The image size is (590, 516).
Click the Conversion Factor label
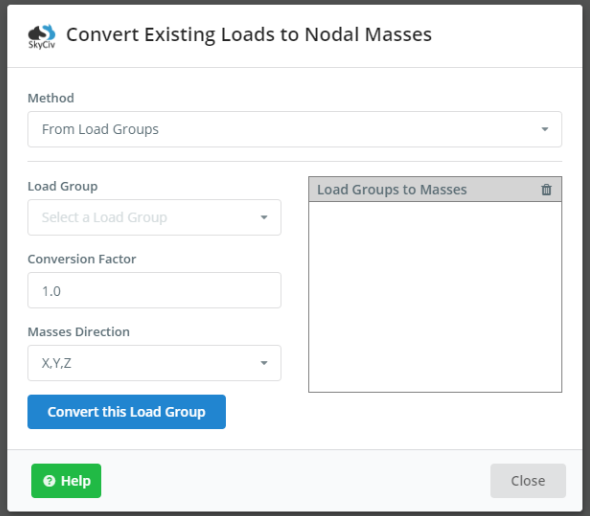pyautogui.click(x=82, y=259)
